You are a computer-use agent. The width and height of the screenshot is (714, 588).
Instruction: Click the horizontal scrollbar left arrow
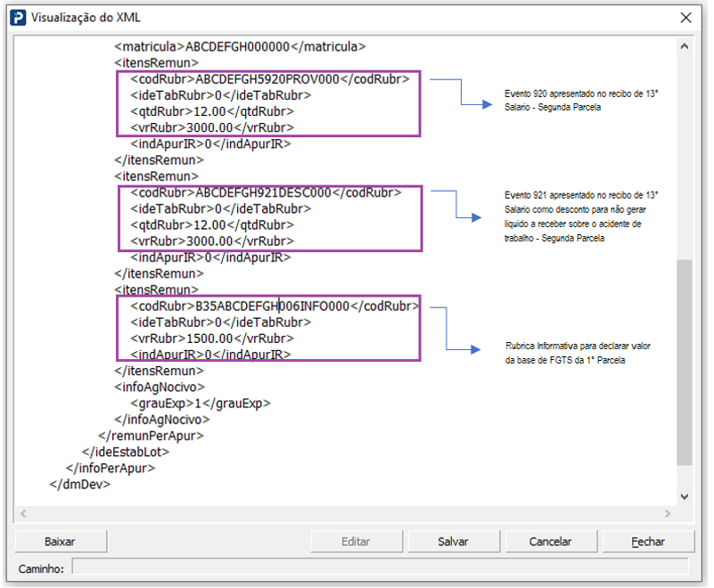pos(23,513)
